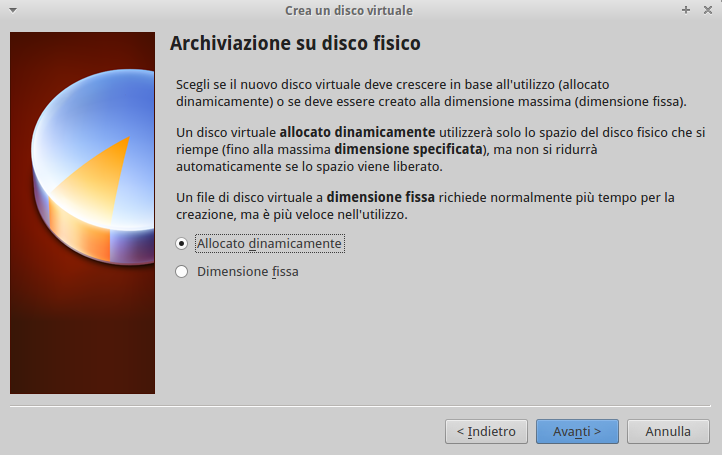Go back with the Indietro button
Screen dimensions: 722x455
[486, 432]
